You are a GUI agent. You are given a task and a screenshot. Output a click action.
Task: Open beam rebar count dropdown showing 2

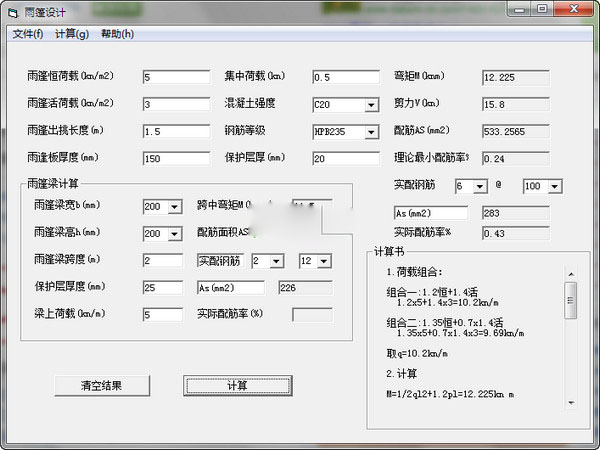[x=275, y=261]
